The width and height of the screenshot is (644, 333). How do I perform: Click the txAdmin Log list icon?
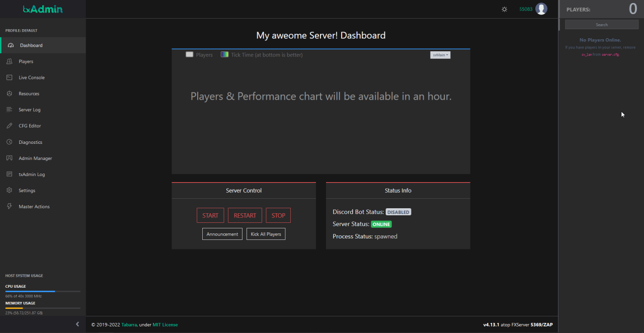tap(9, 174)
